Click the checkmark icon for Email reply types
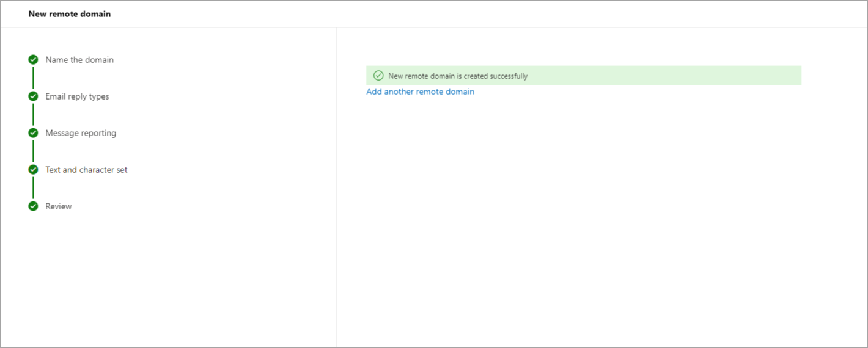This screenshot has height=348, width=868. click(33, 96)
